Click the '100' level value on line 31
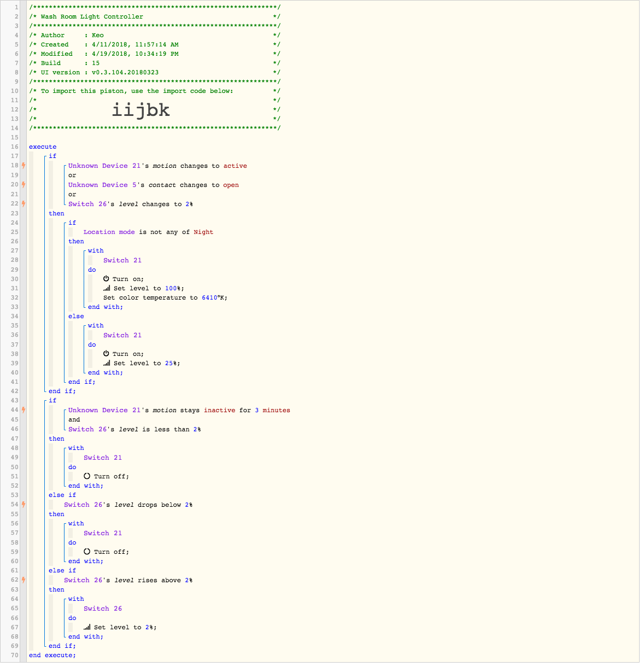 pos(171,288)
